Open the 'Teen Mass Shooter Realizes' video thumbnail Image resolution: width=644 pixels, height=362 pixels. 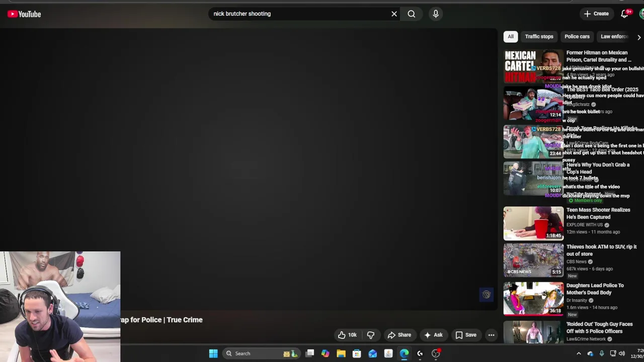point(533,223)
